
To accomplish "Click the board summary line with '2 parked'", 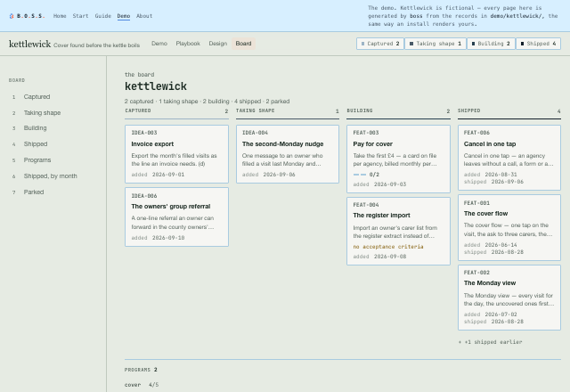I will pyautogui.click(x=207, y=101).
